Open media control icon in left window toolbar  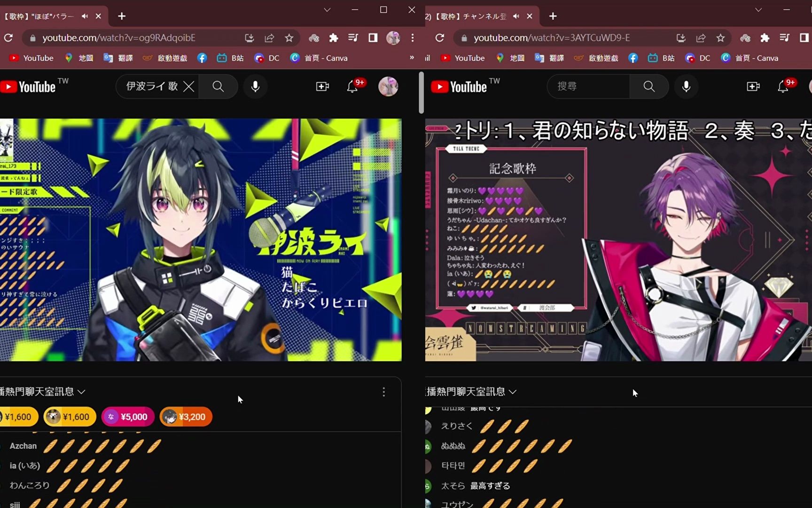click(x=353, y=38)
